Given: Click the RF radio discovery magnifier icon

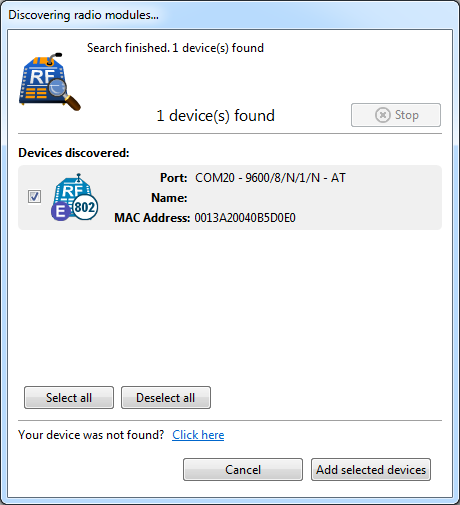Looking at the screenshot, I should (50, 81).
